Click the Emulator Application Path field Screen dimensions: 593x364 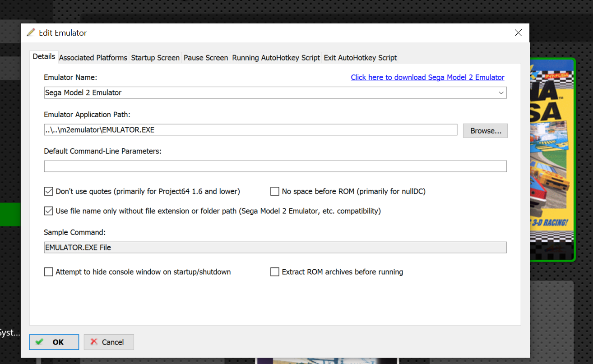tap(250, 130)
